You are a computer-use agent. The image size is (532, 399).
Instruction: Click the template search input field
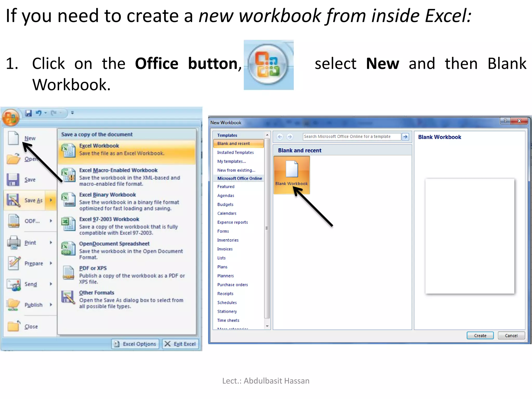pos(352,137)
